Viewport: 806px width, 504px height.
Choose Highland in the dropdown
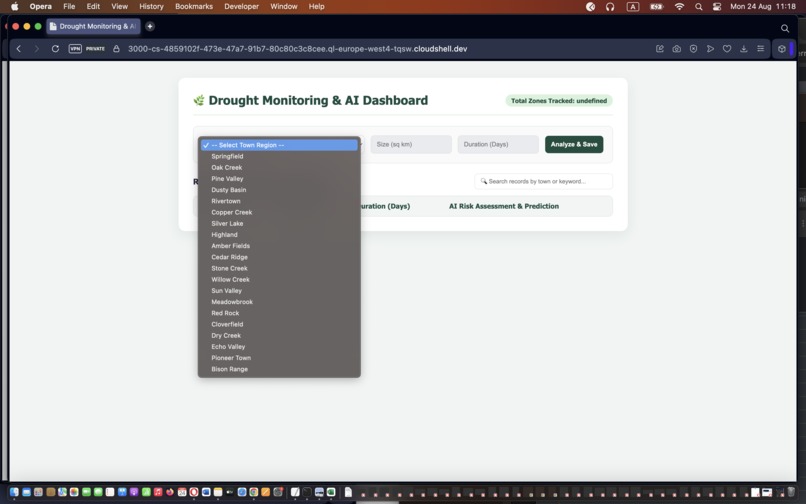279,235
